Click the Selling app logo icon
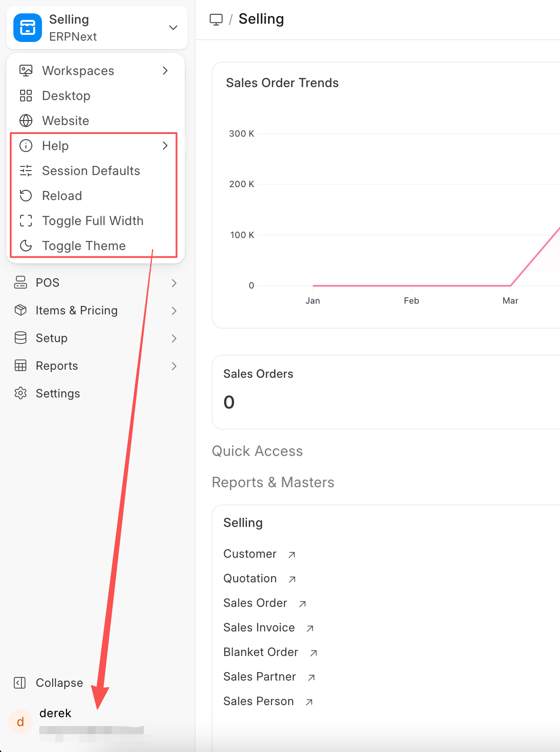The height and width of the screenshot is (752, 560). coord(28,28)
